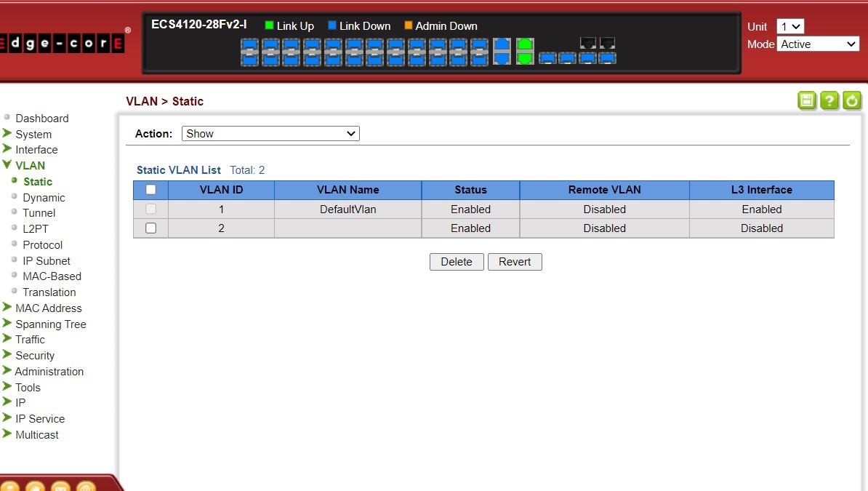Expand the Administration menu section
868x491 pixels.
point(49,371)
